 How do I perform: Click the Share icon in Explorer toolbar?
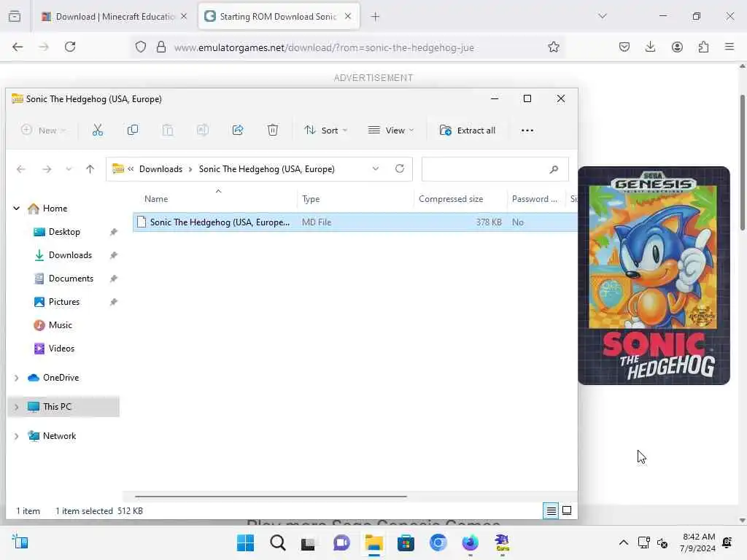pos(238,130)
